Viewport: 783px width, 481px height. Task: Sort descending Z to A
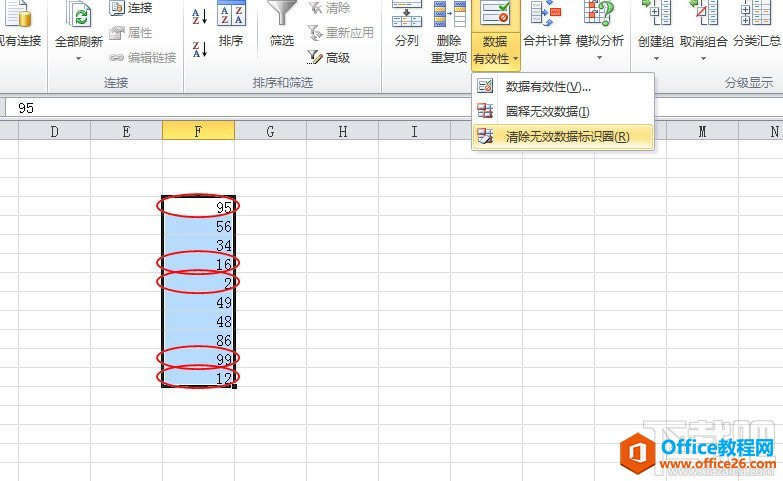coord(200,49)
